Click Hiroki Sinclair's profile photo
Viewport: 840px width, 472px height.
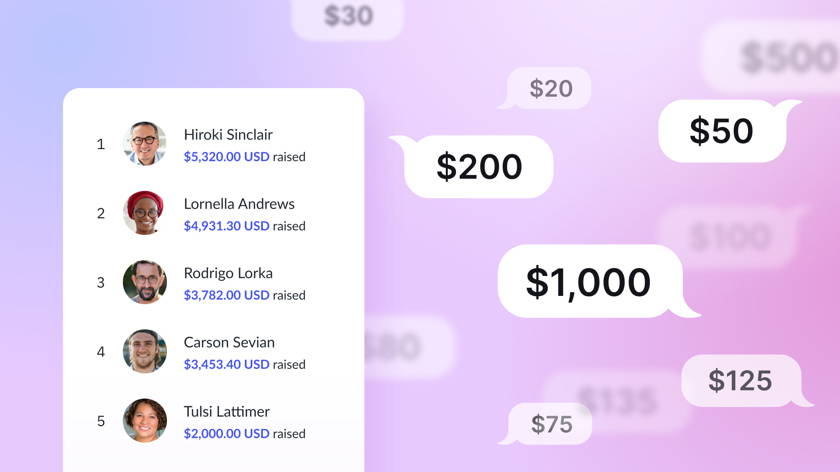[144, 144]
